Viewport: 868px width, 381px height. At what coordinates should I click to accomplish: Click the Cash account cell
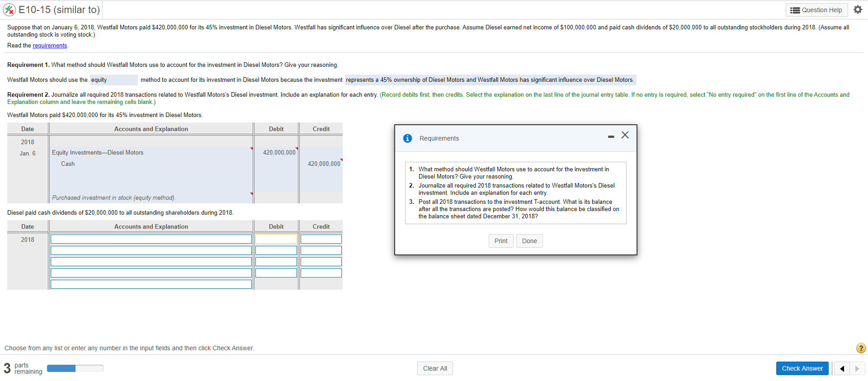tap(151, 164)
